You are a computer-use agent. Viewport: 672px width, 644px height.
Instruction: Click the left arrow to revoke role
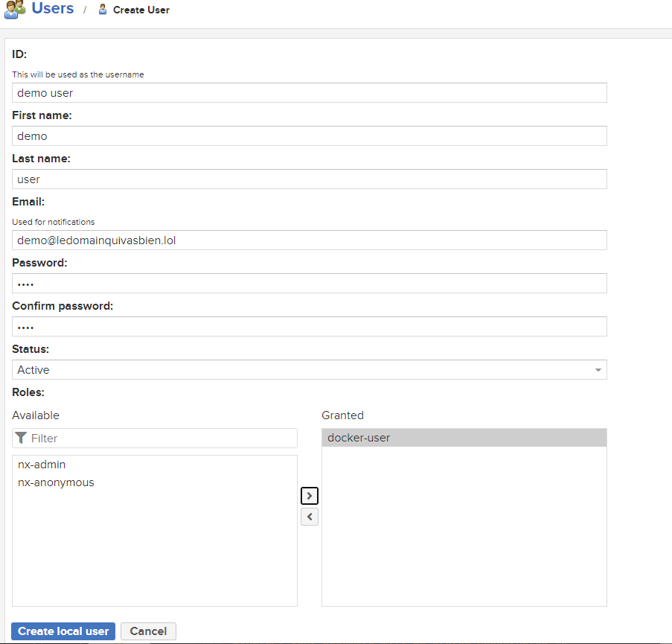(x=309, y=517)
